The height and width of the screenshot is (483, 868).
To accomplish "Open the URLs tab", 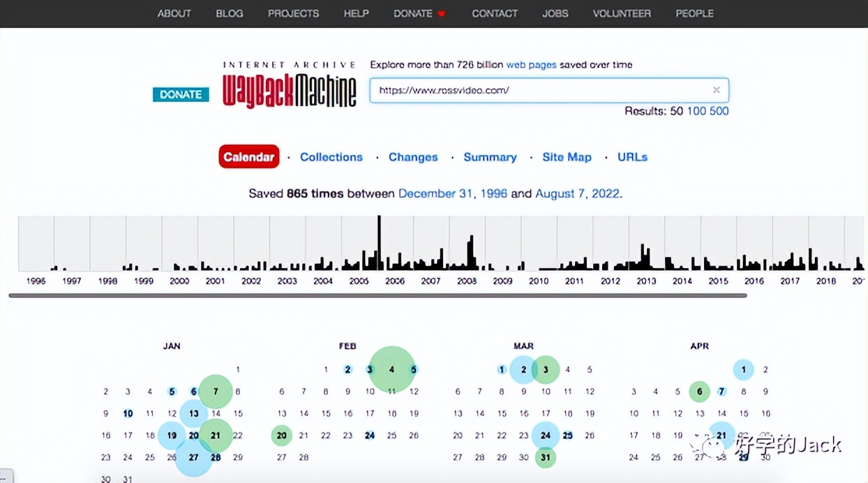I will [x=632, y=157].
